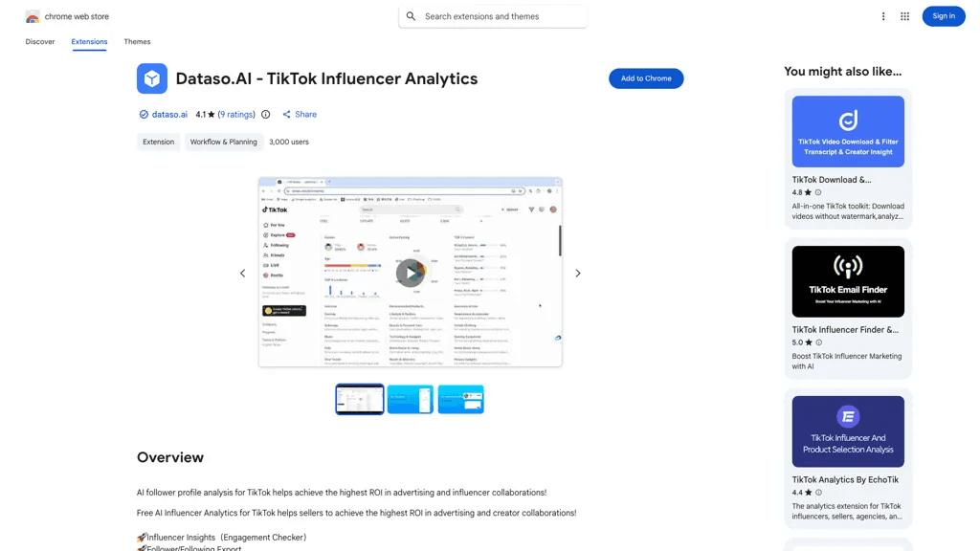
Task: Click the Dataso.AI - TikTok Influencer Analytics title
Action: 326,78
